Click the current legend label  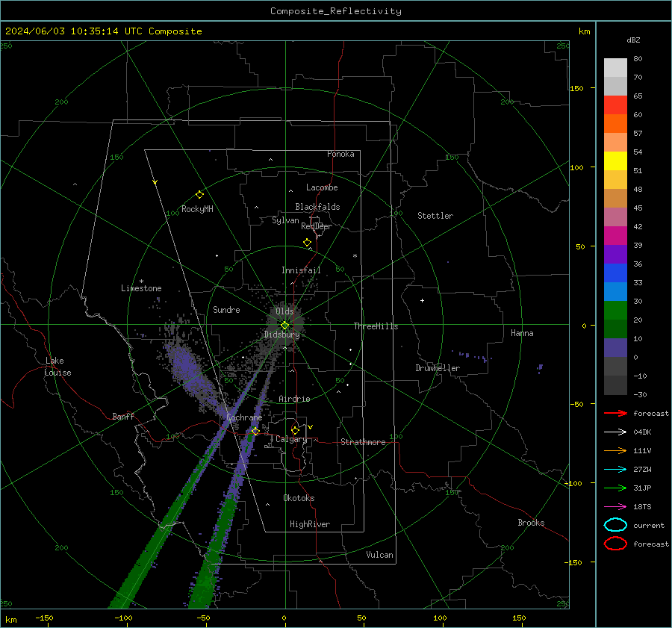pyautogui.click(x=649, y=525)
